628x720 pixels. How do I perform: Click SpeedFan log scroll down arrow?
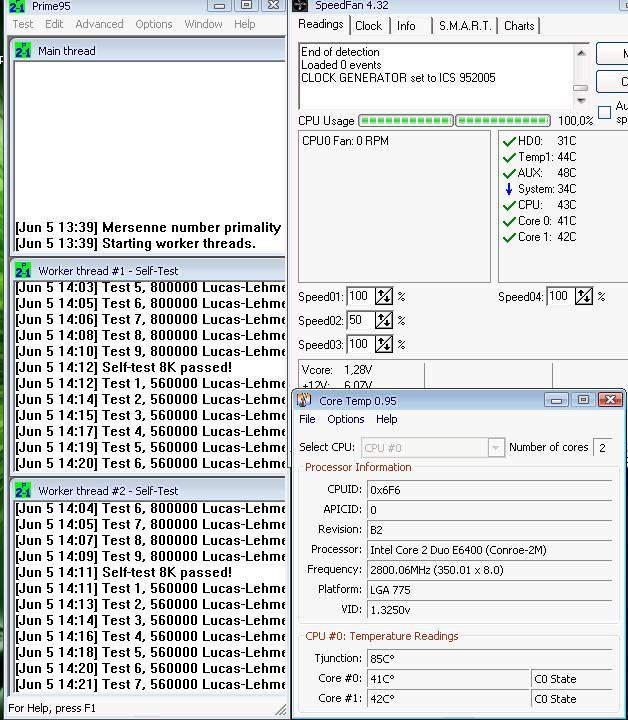point(581,101)
